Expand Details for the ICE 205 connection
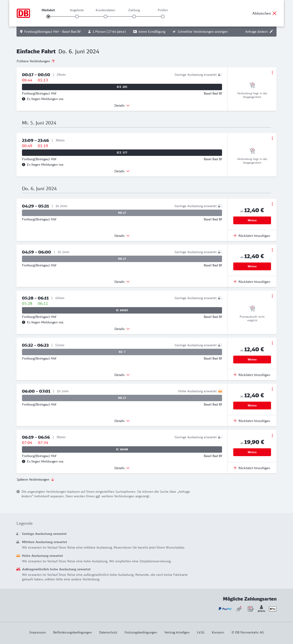The height and width of the screenshot is (644, 293). [x=122, y=106]
